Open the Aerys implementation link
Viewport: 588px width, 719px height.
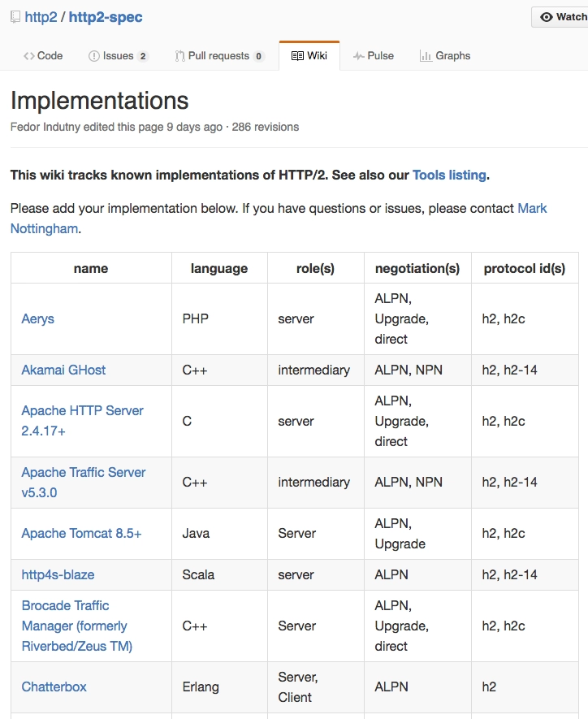[37, 318]
